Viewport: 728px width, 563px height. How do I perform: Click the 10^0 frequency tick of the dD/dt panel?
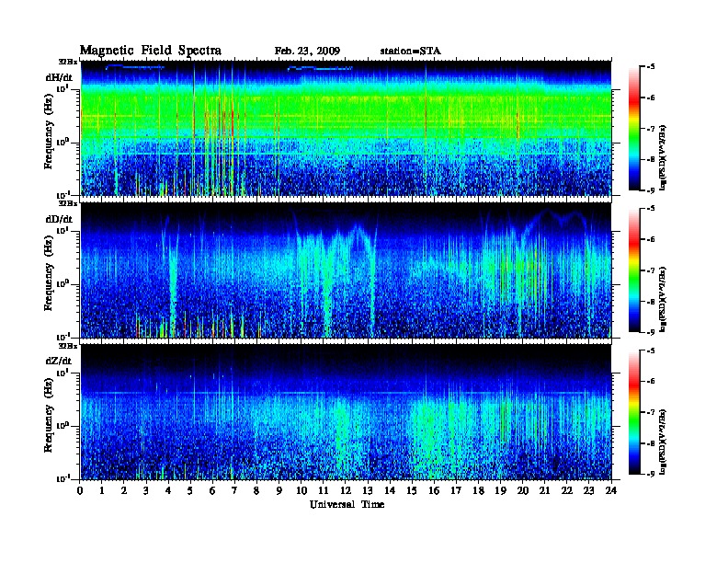pyautogui.click(x=62, y=284)
